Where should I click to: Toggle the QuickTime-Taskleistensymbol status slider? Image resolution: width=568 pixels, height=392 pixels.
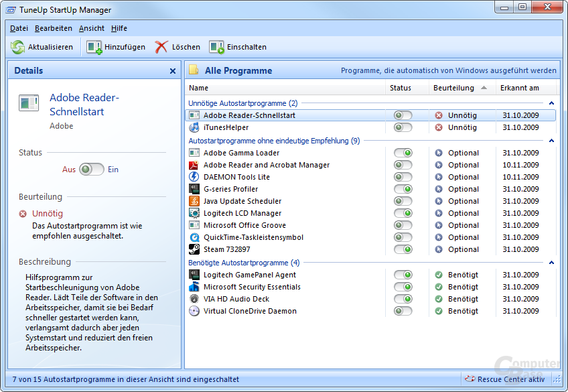(x=403, y=237)
